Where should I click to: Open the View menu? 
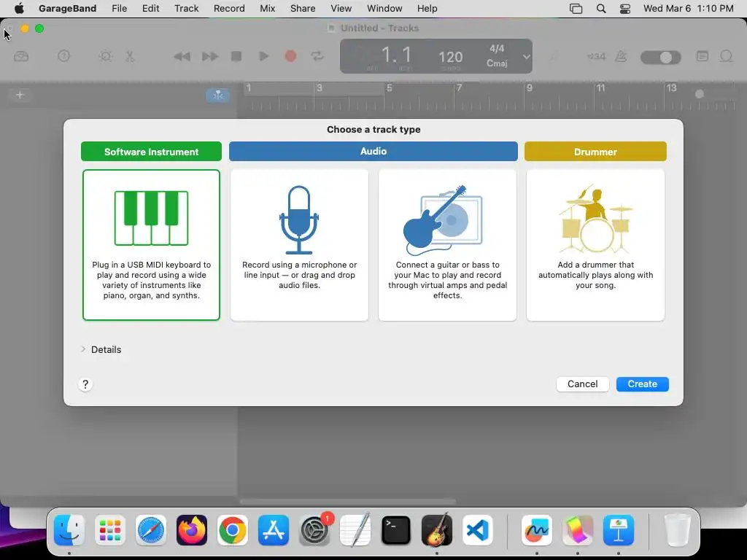pos(341,9)
